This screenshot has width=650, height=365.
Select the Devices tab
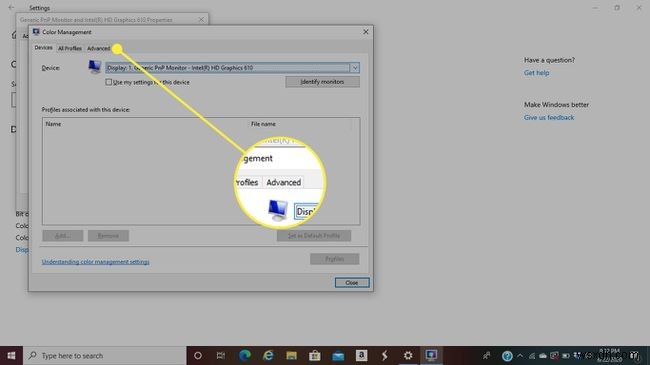coord(44,48)
